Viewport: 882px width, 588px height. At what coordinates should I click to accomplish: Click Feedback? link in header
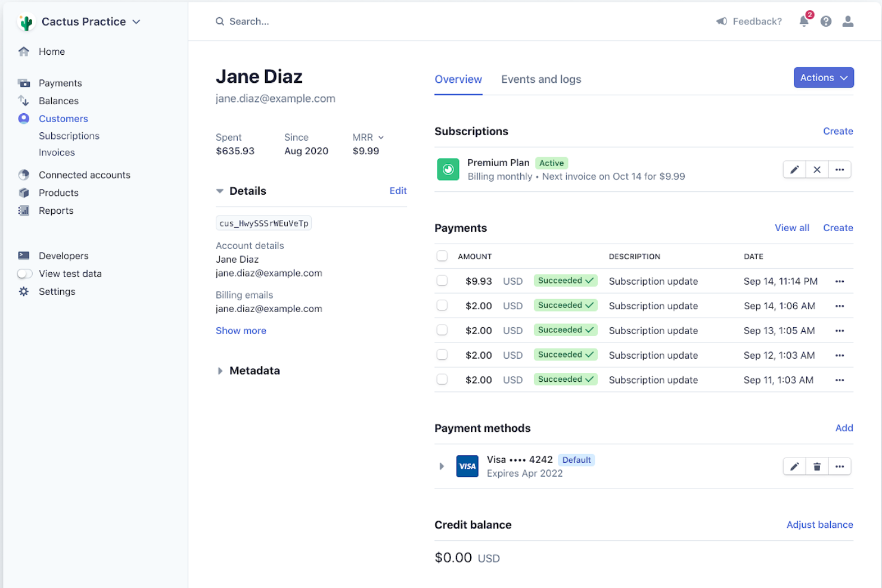coord(757,21)
